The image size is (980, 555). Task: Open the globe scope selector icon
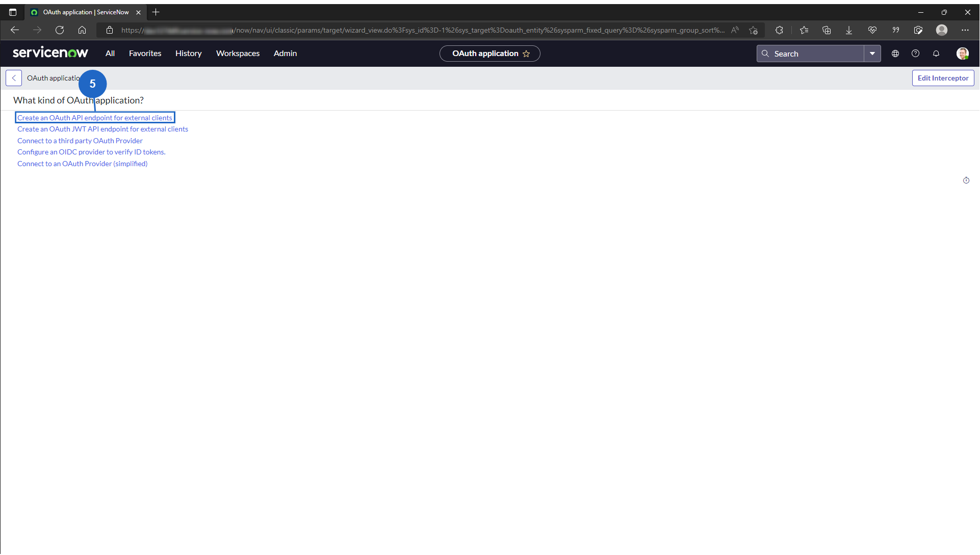tap(895, 54)
